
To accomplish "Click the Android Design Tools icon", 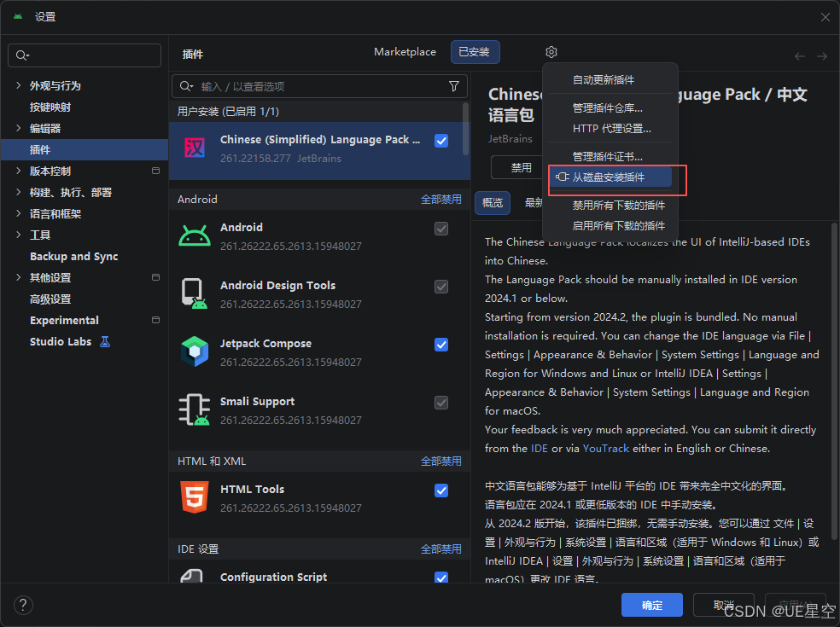I will [x=195, y=293].
